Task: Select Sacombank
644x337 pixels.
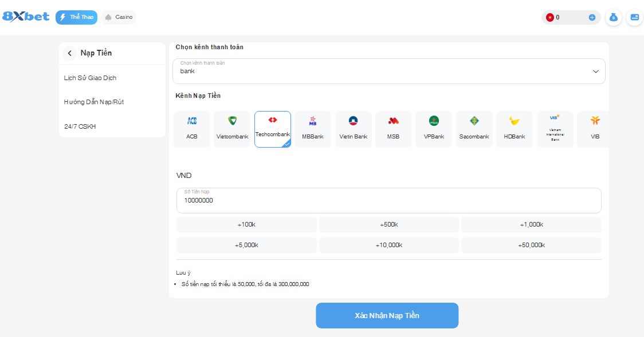Action: click(x=474, y=129)
